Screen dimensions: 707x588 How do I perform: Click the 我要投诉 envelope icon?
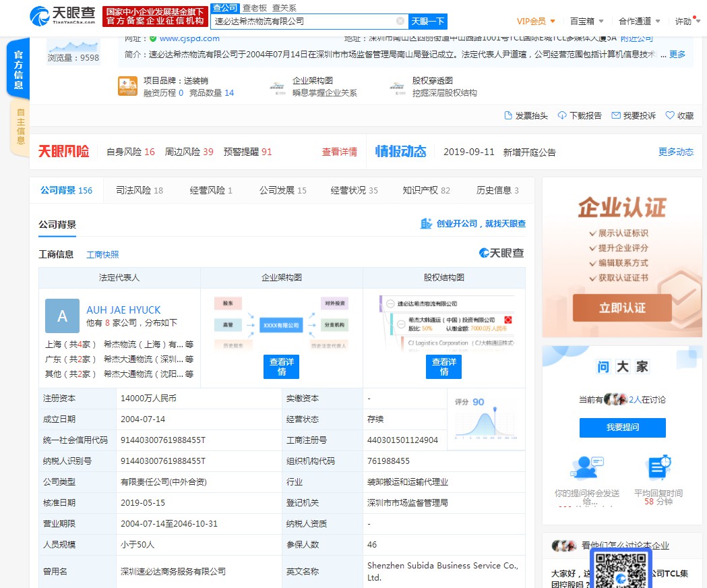coord(616,115)
